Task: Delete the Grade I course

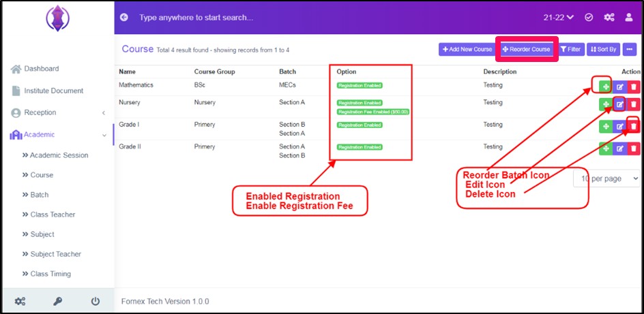Action: pos(634,127)
